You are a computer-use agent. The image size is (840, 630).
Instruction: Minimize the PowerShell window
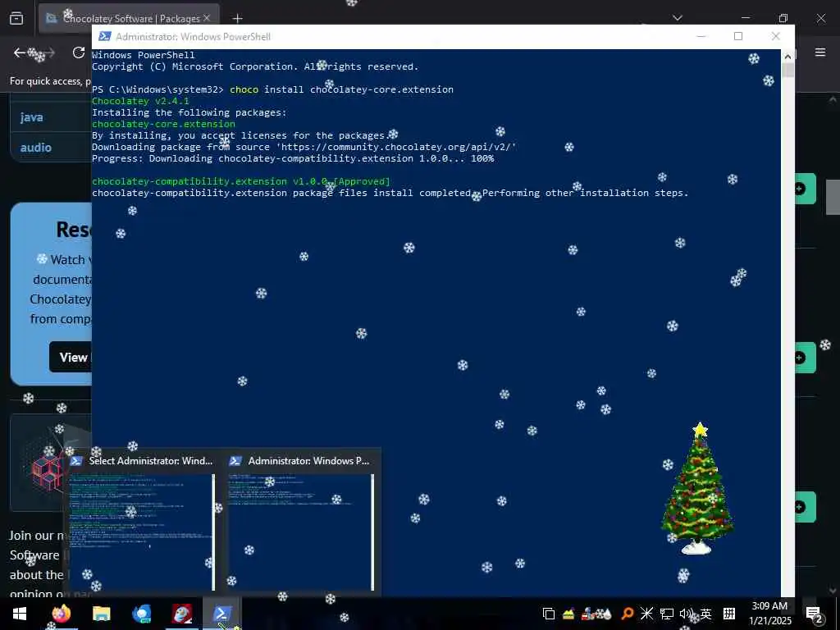tap(701, 36)
